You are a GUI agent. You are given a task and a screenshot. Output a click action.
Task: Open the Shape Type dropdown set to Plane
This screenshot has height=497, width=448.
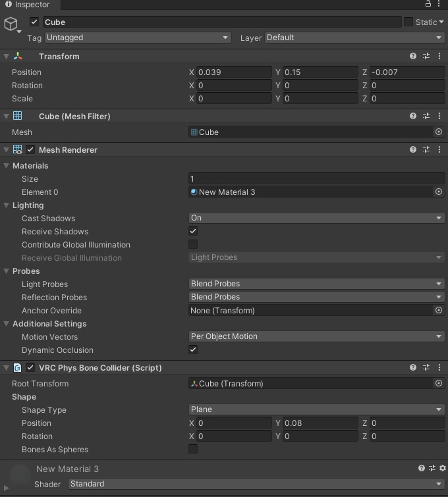[x=316, y=409]
